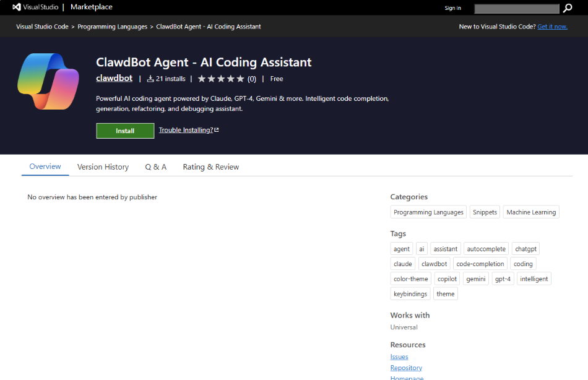Click the search magnifier icon

pyautogui.click(x=568, y=8)
